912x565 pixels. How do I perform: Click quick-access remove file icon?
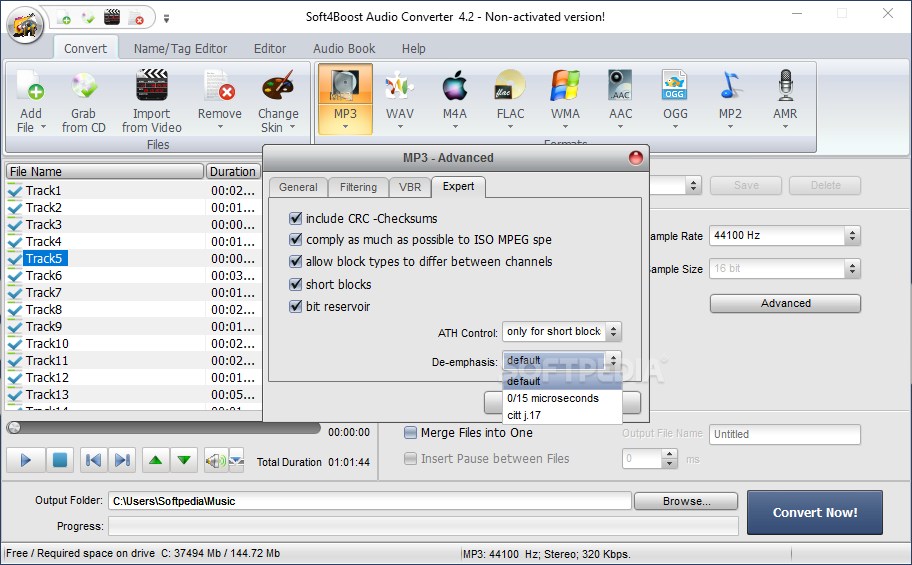click(x=136, y=17)
